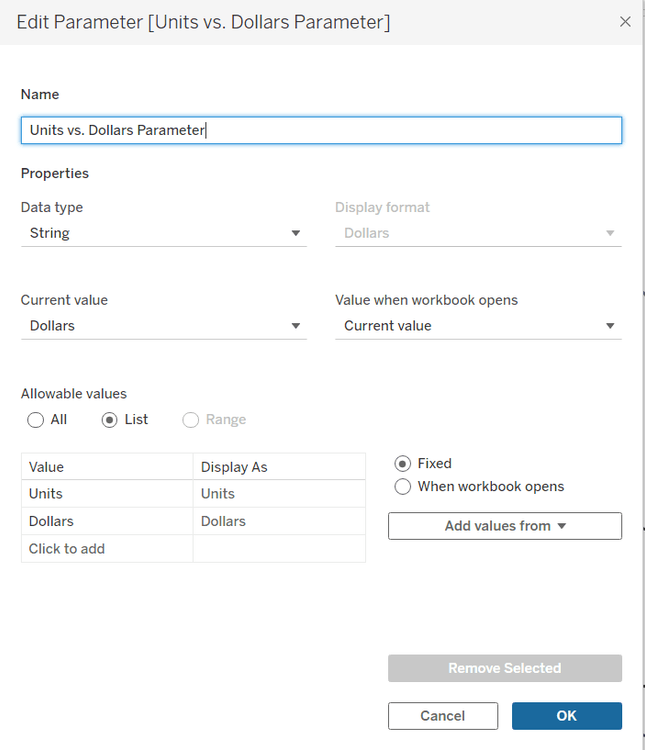Click the Add values from arrow icon

pos(562,526)
